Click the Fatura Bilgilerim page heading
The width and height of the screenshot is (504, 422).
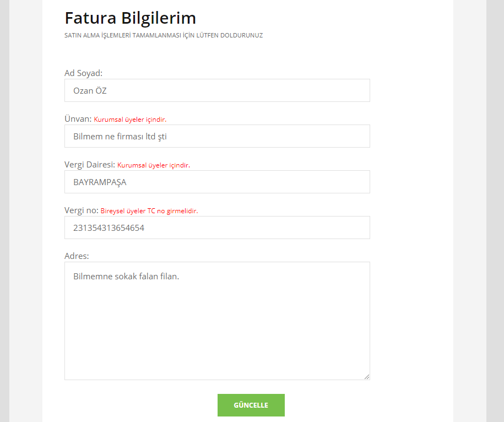[131, 18]
